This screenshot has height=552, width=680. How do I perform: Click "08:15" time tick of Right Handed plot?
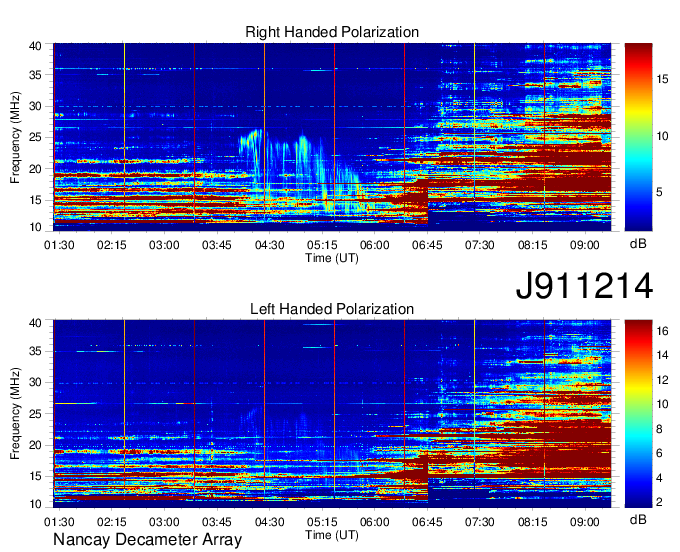click(532, 245)
